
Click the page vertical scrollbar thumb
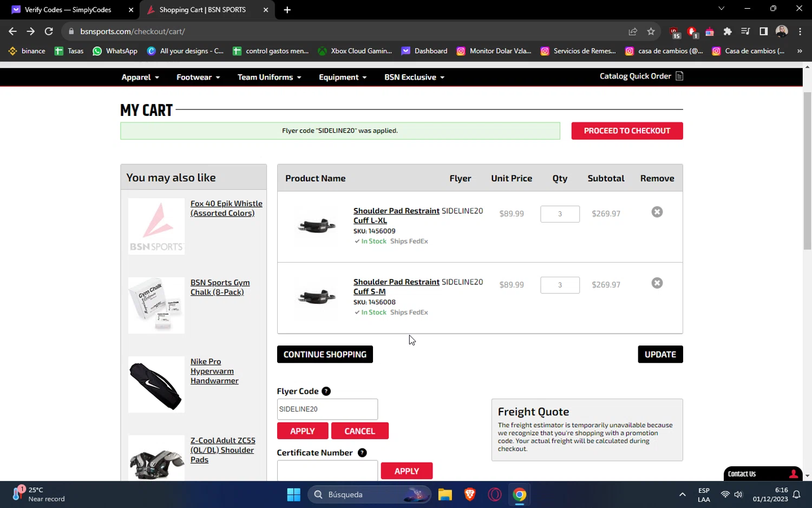[807, 171]
